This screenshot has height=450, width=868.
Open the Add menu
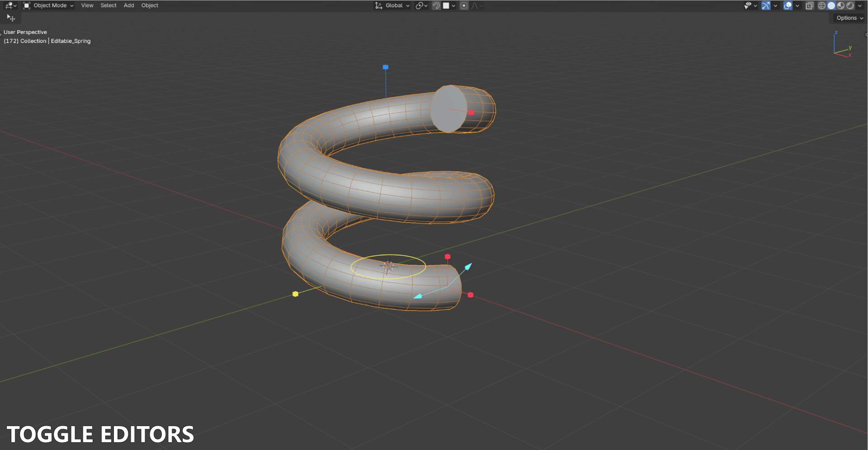click(129, 5)
